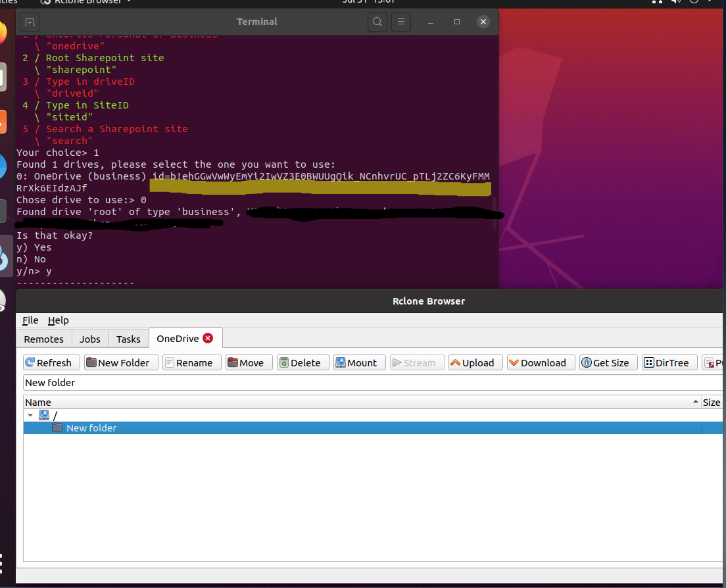This screenshot has height=588, width=726.
Task: Click the Move toolbar button
Action: click(x=249, y=362)
